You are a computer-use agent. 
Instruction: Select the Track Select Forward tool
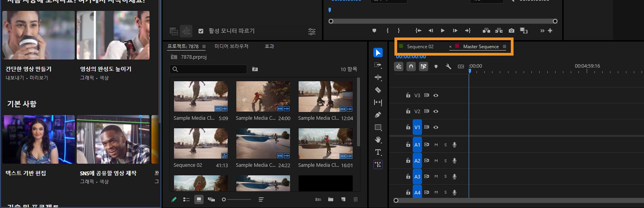[378, 65]
